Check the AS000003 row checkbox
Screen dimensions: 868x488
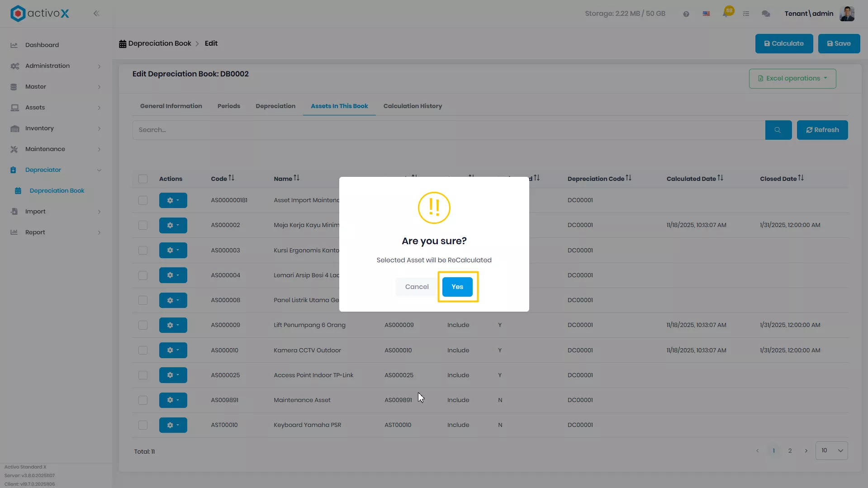pos(143,250)
